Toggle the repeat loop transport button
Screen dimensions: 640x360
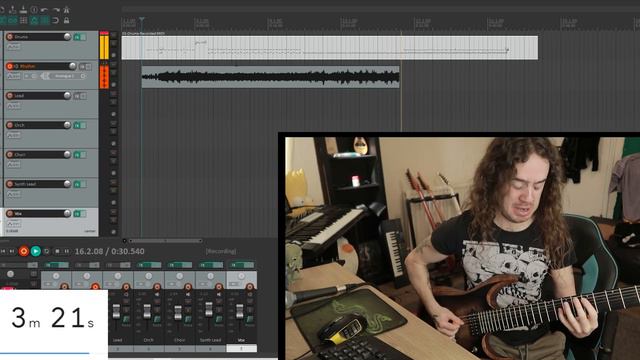[47, 251]
